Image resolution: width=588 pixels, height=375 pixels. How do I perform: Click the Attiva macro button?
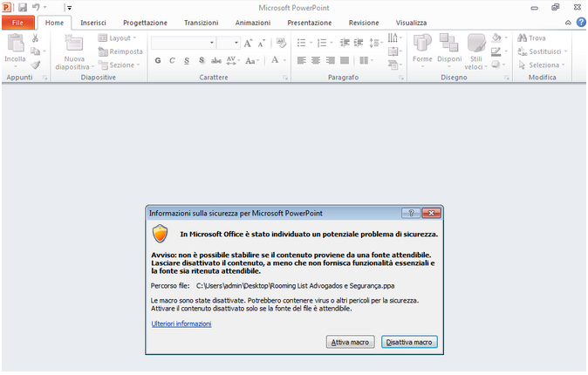click(350, 342)
